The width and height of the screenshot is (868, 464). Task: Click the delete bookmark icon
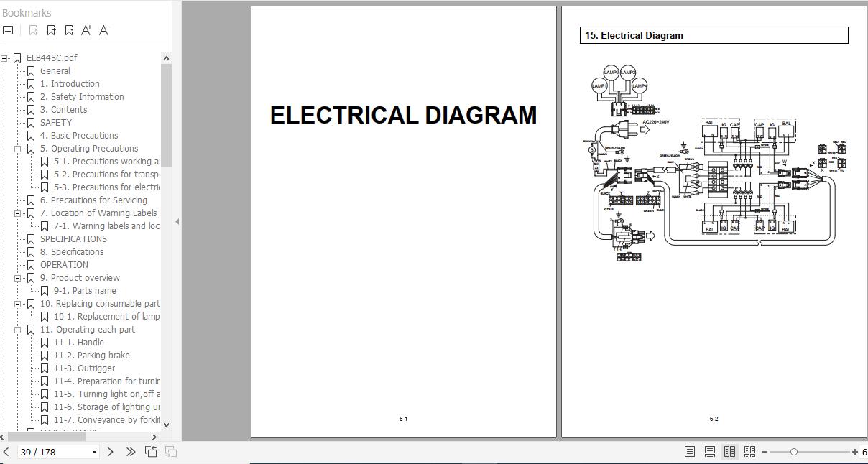pos(33,30)
